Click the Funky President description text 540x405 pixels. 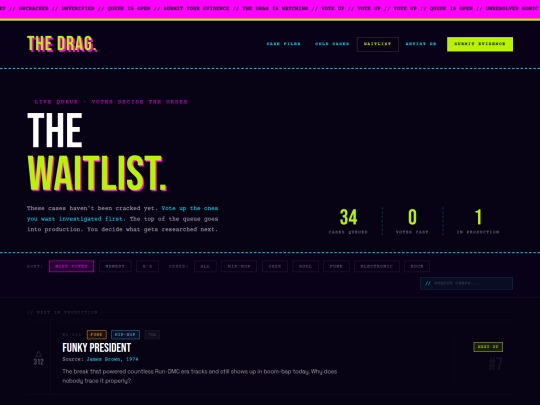pos(200,376)
